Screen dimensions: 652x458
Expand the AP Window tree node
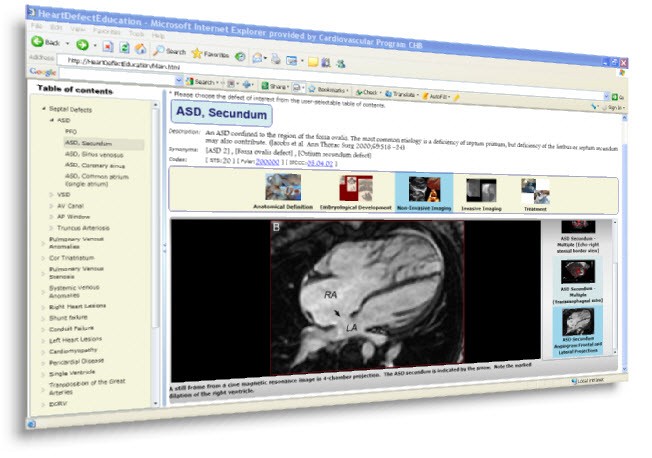click(51, 217)
